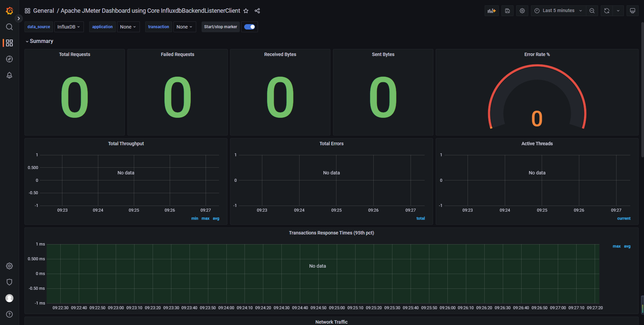Open the user profile avatar
Image resolution: width=644 pixels, height=325 pixels.
click(9, 298)
